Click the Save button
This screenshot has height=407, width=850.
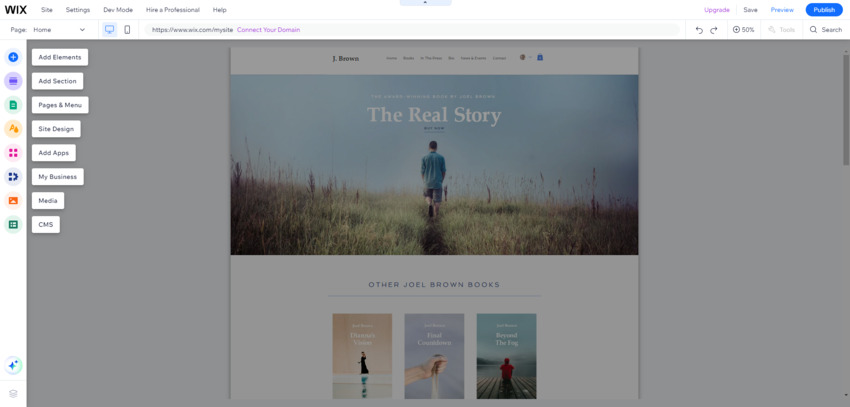750,10
